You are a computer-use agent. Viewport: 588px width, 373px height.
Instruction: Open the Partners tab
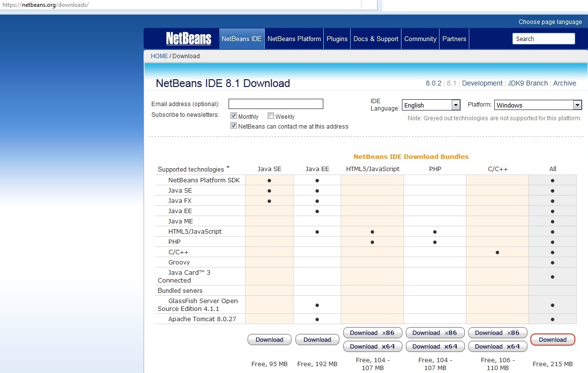click(x=454, y=39)
